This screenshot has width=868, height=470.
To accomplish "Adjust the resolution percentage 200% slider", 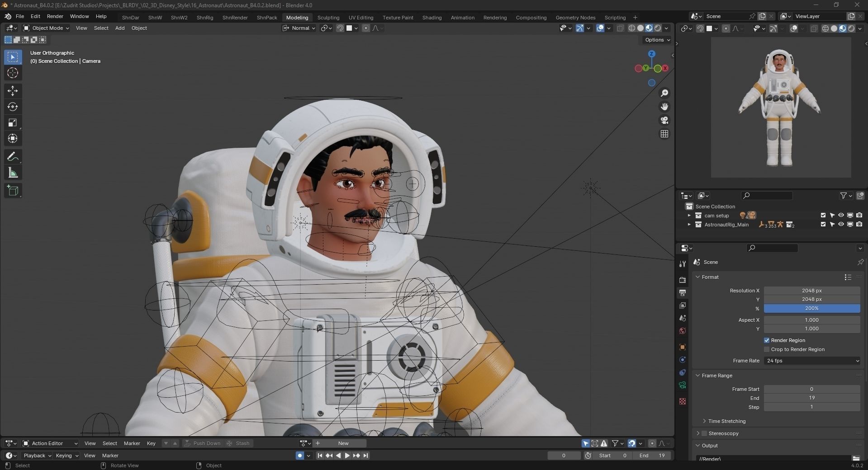I will (812, 308).
